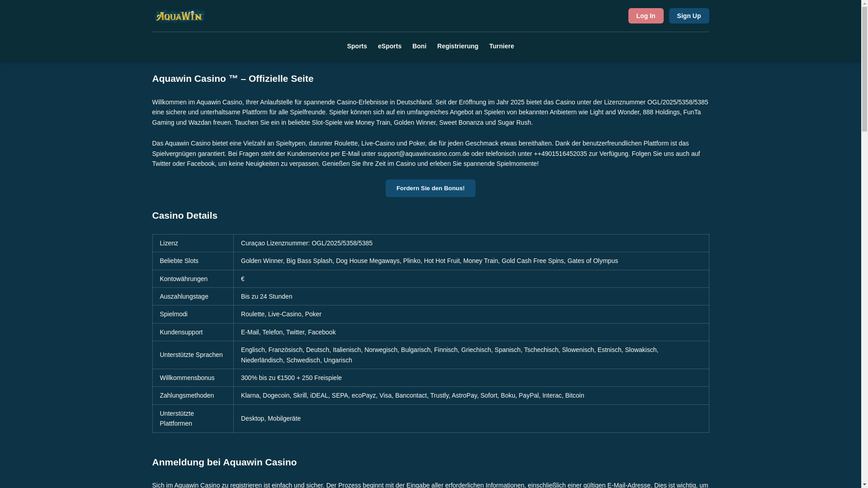Click Curaçao Lizenznummer OGL/2025/5358/5385 cell
Viewport: 868px width, 488px height.
pyautogui.click(x=471, y=243)
